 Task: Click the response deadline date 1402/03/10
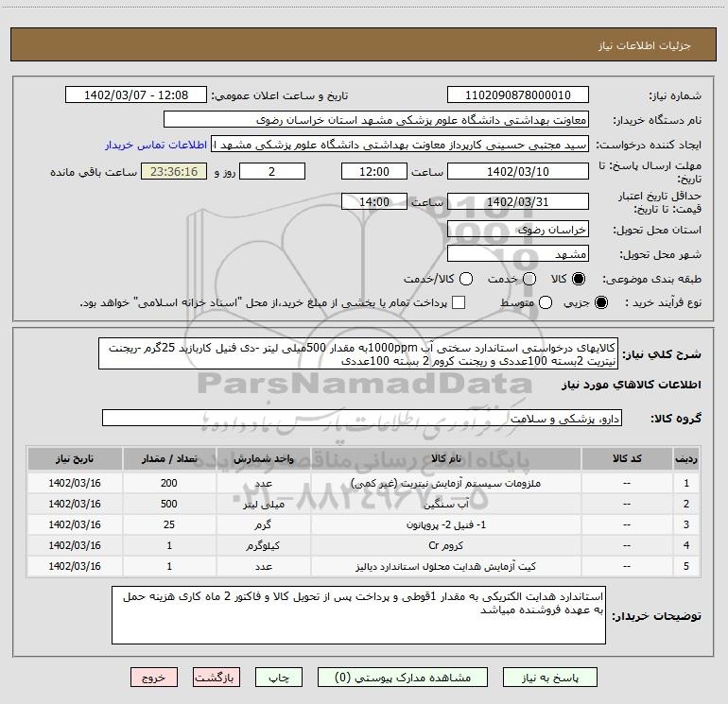518,171
